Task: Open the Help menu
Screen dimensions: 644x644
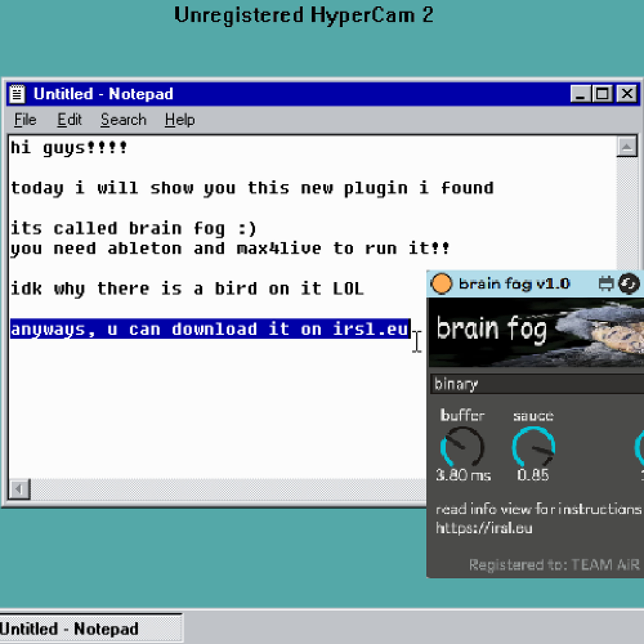Action: 180,120
